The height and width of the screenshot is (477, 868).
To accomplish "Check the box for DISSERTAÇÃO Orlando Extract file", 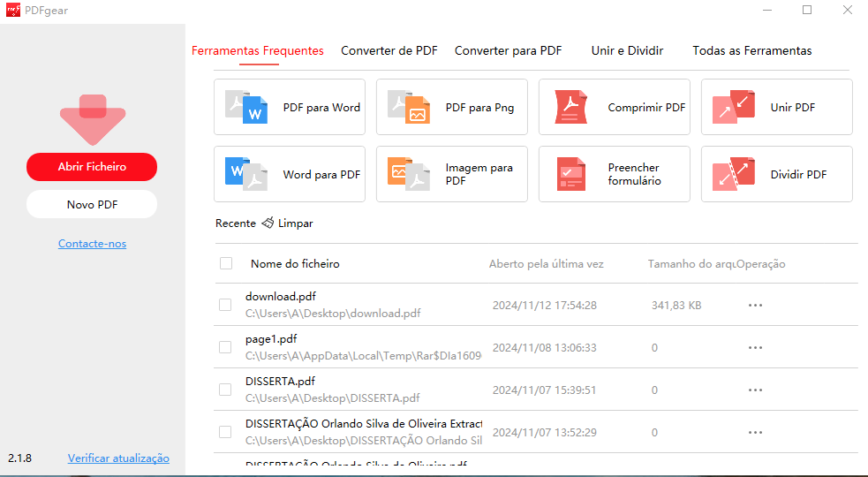I will pos(225,432).
